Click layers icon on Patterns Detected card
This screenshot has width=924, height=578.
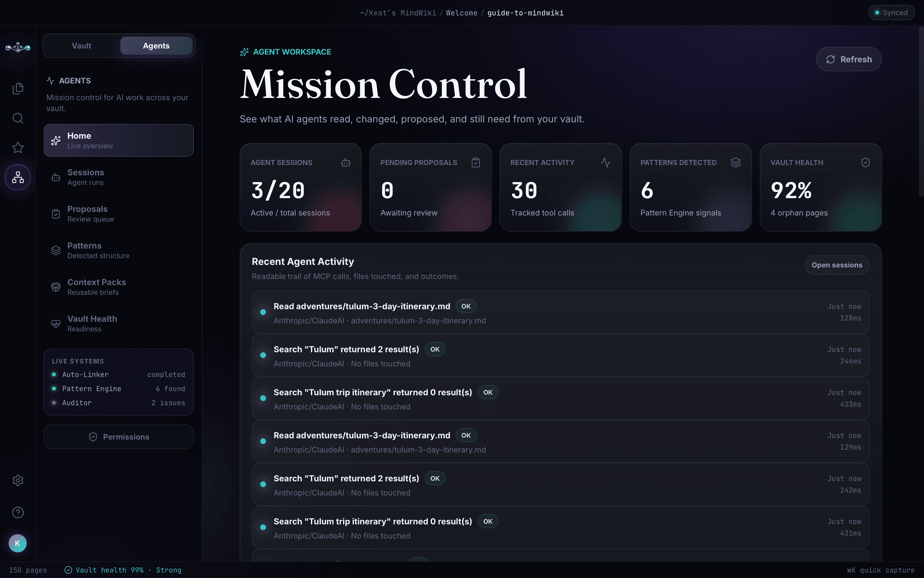click(x=735, y=162)
